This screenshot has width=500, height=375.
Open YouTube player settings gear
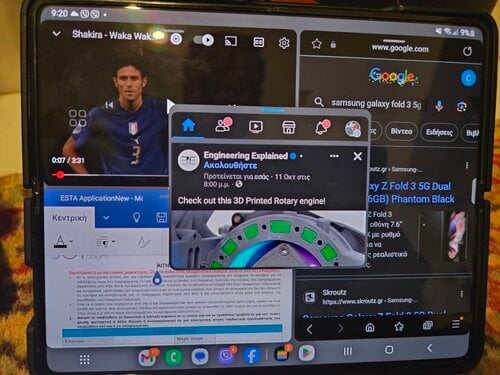click(x=284, y=43)
